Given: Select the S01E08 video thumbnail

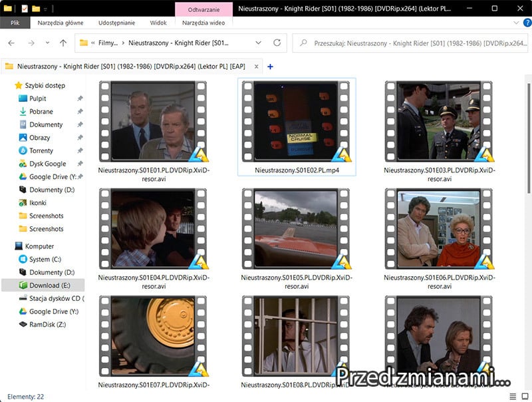Looking at the screenshot, I should click(296, 336).
